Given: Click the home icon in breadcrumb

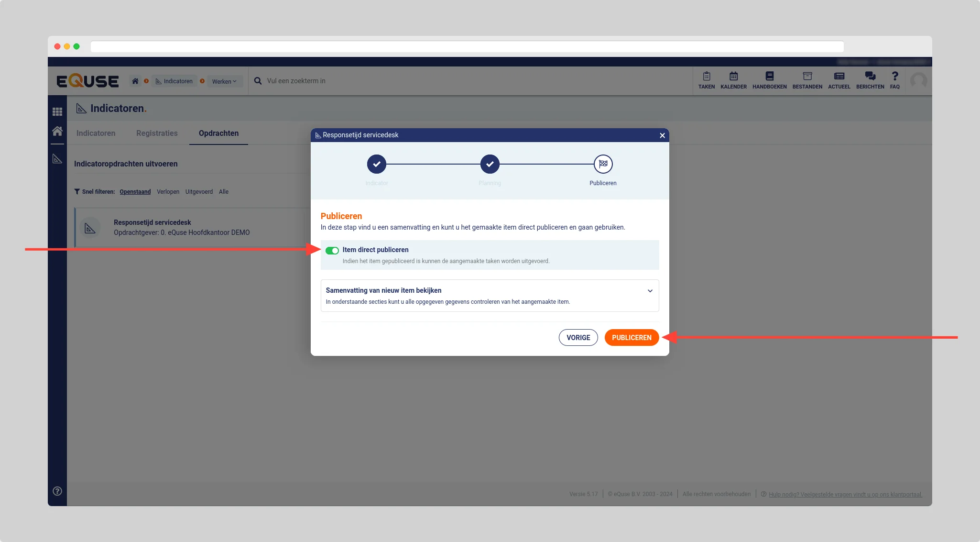Looking at the screenshot, I should click(x=135, y=81).
